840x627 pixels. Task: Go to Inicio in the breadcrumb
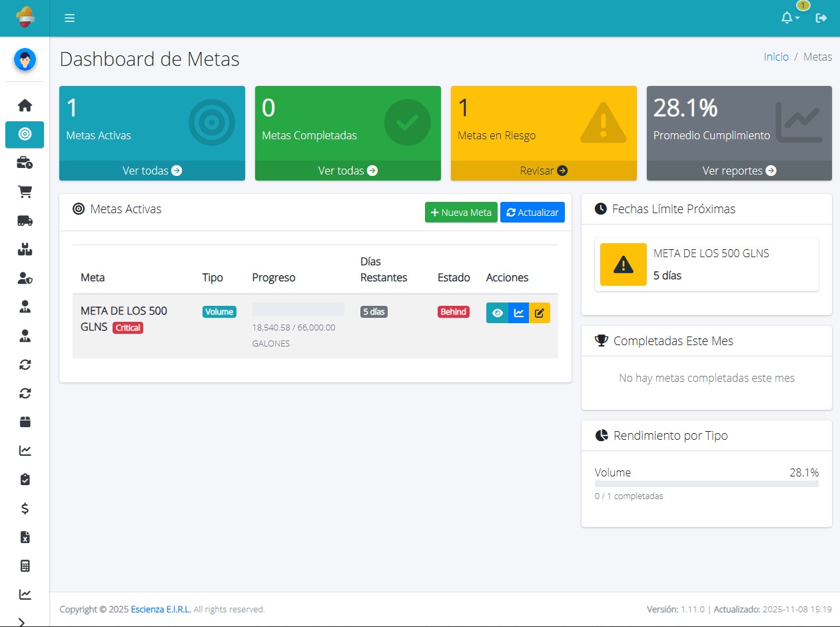click(776, 57)
